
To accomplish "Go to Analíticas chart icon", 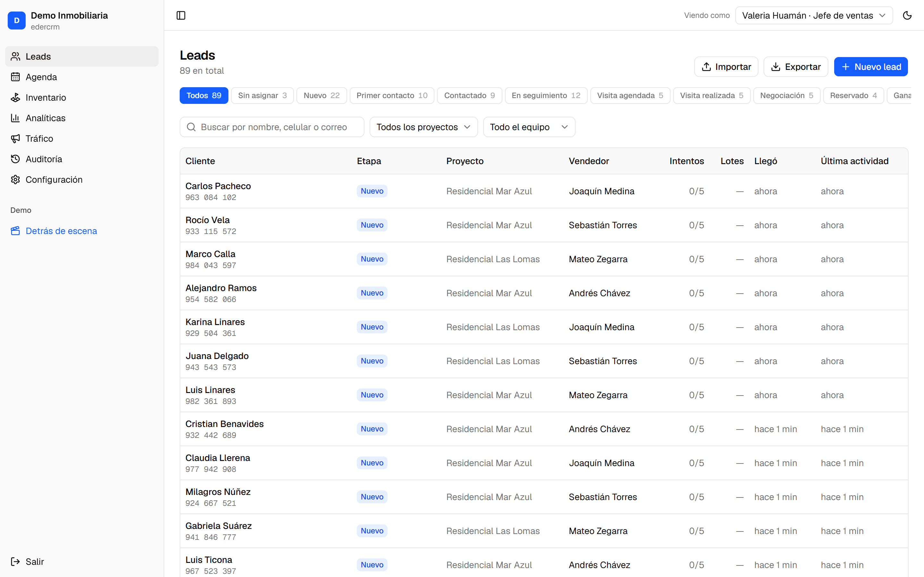I will (15, 118).
